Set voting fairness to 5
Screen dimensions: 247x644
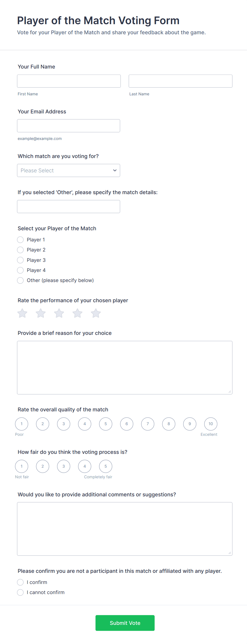tap(106, 466)
